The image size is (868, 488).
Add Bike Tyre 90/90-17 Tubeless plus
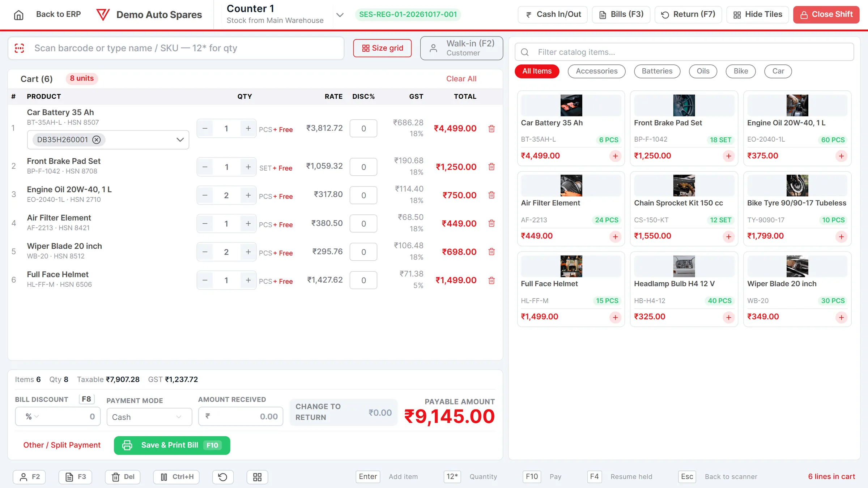(x=841, y=237)
